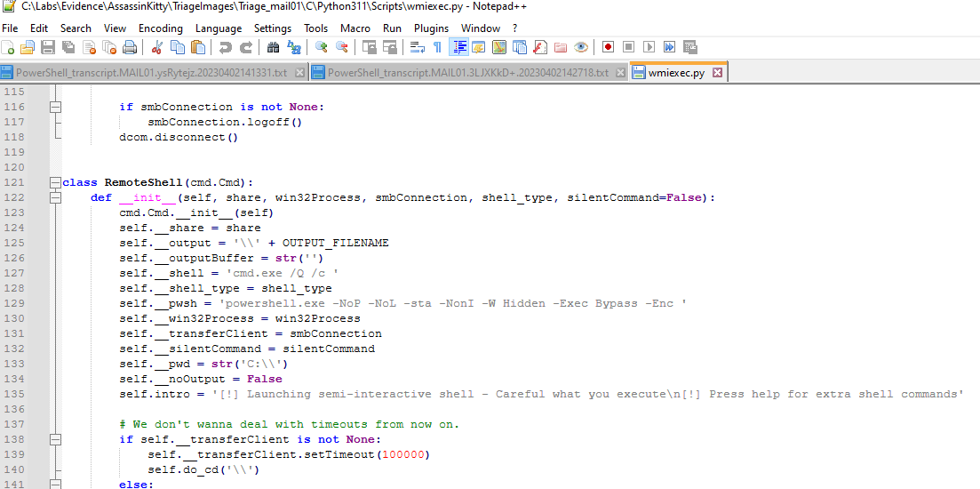Screen dimensions: 980x489
Task: Click the Close document toolbar icon
Action: coord(90,47)
